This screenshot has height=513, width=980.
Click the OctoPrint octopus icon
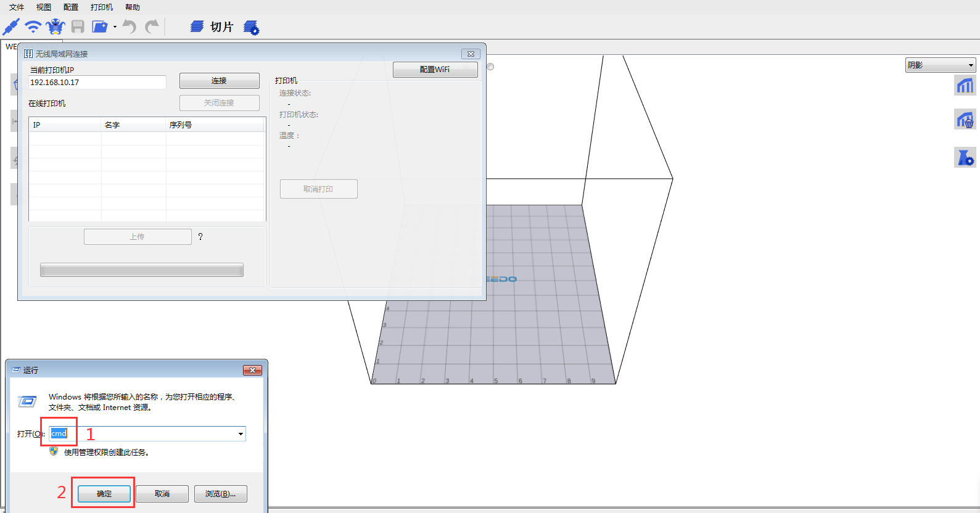pyautogui.click(x=56, y=27)
